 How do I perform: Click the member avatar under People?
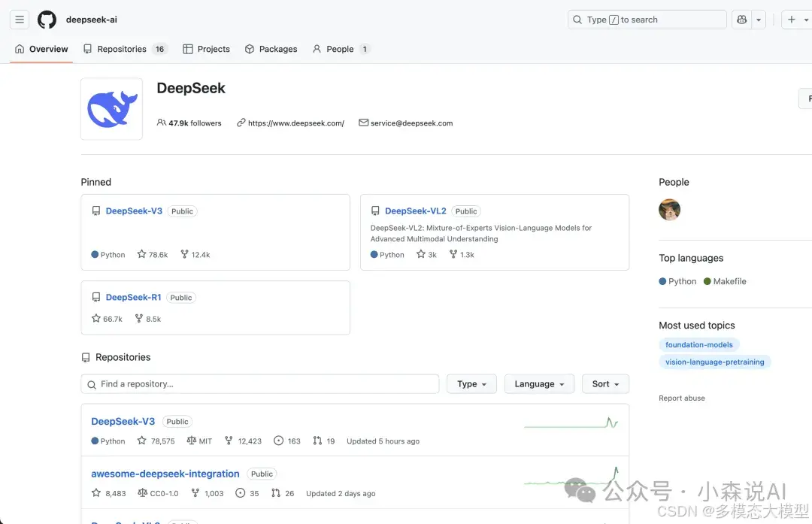pyautogui.click(x=670, y=210)
